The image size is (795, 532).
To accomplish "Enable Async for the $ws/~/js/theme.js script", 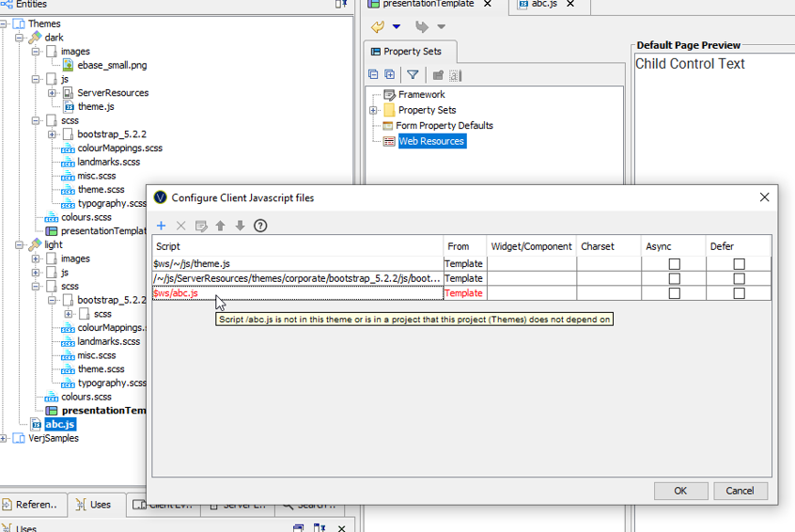I will [x=674, y=264].
